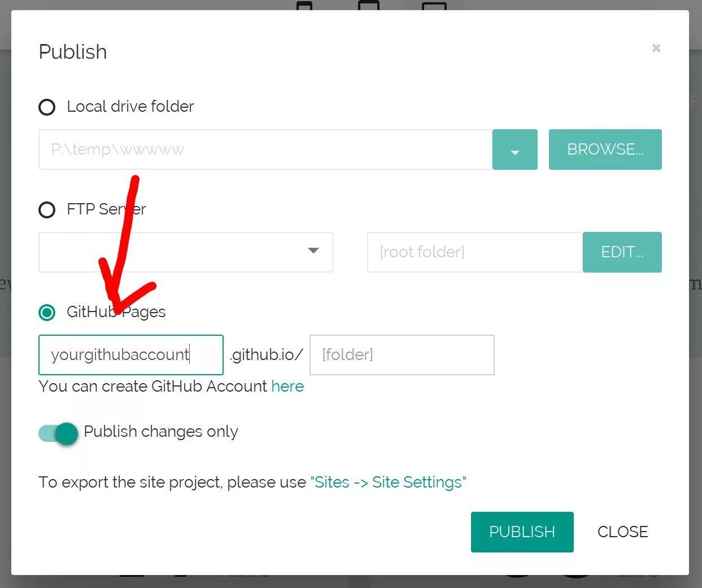
Task: Click the GitHub [folder] input field
Action: 402,355
